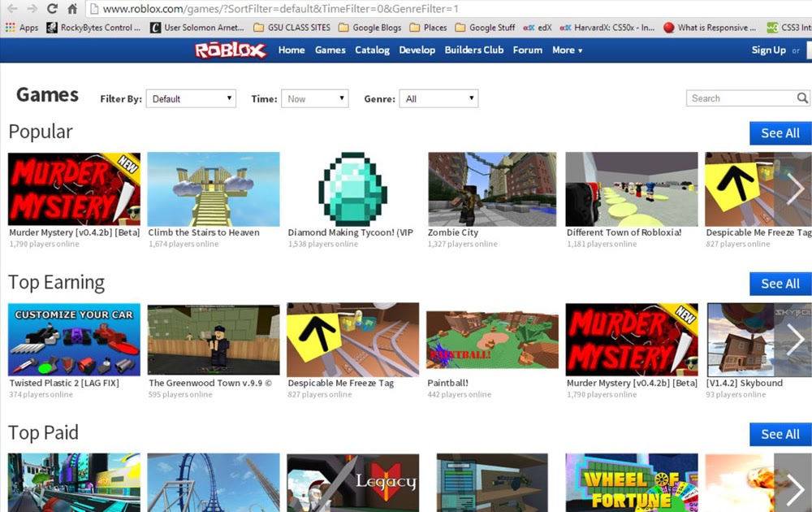Viewport: 812px width, 512px height.
Task: Open Climb the Stairs to Heaven thumbnail
Action: click(x=214, y=189)
